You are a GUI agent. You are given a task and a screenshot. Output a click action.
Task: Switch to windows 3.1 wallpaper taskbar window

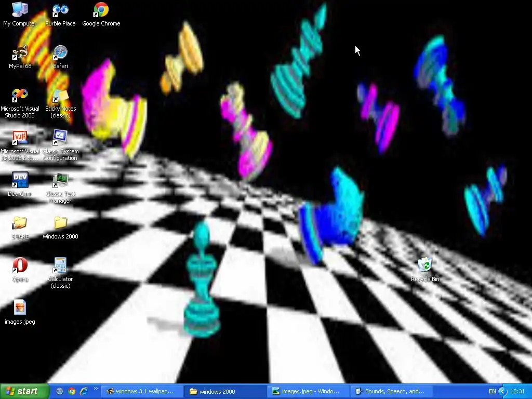141,392
